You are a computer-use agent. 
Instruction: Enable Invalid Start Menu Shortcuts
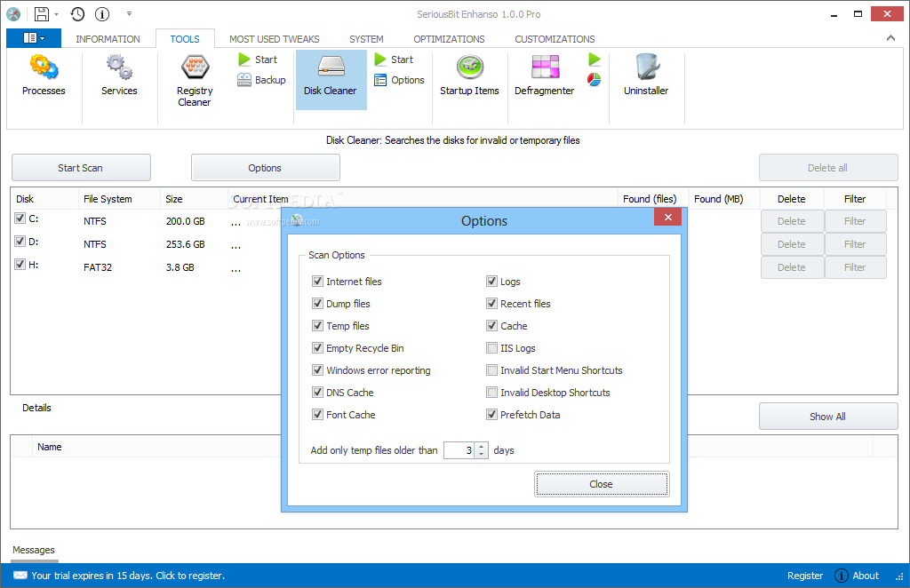(491, 370)
